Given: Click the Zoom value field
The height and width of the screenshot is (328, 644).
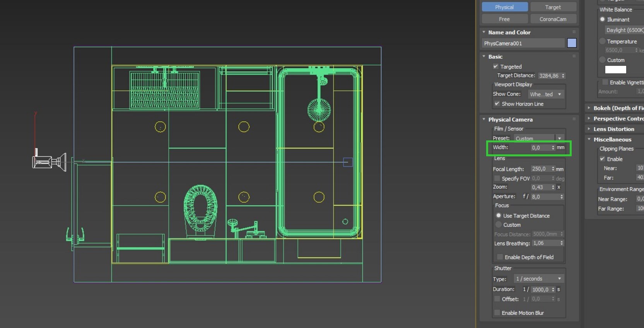Looking at the screenshot, I should coord(540,187).
